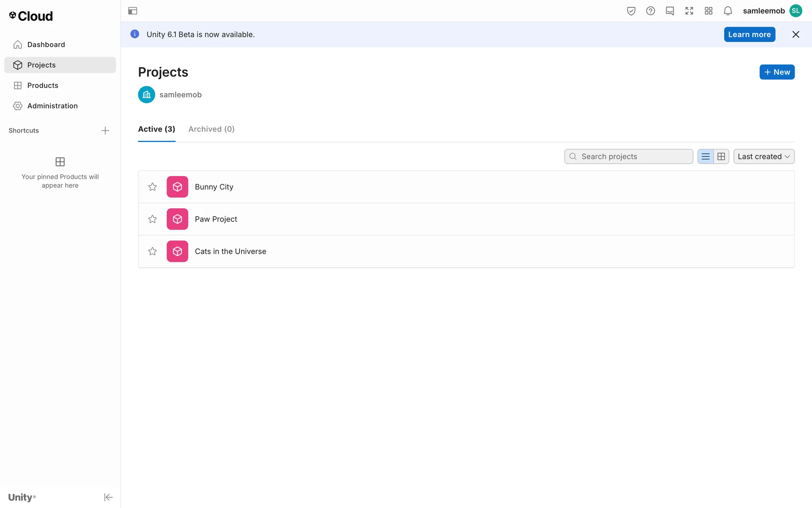Open the shield checkmark icon in header
This screenshot has width=812, height=508.
pyautogui.click(x=631, y=11)
